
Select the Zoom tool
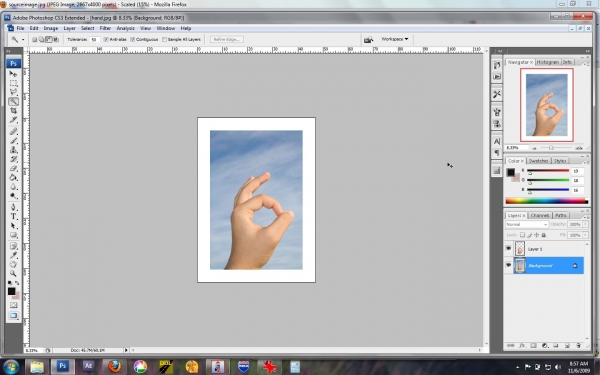point(13,274)
